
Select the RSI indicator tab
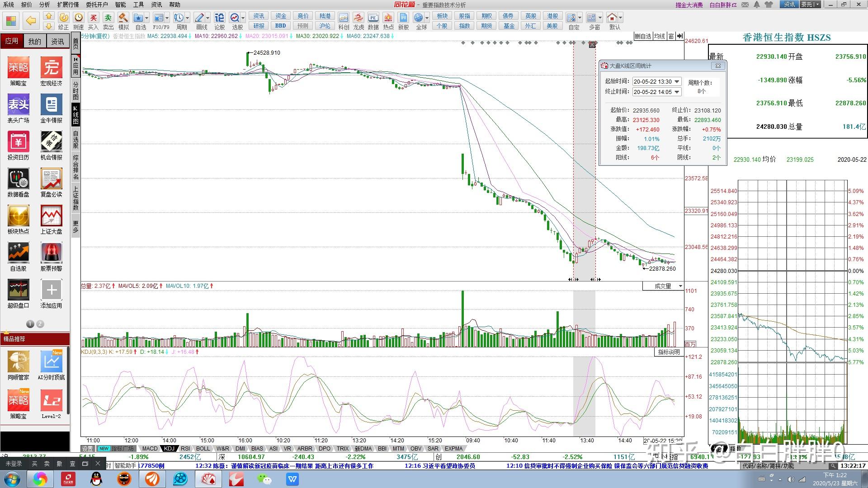[x=185, y=449]
